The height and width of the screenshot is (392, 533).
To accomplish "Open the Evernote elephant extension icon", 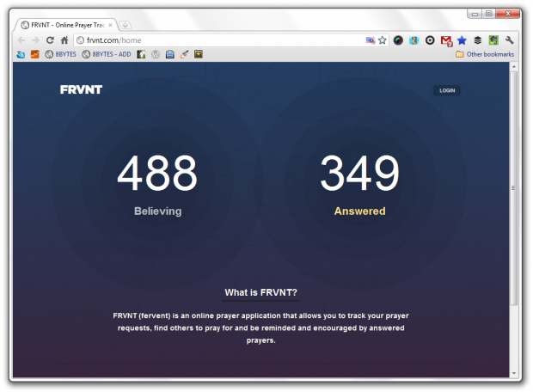I will pos(493,40).
